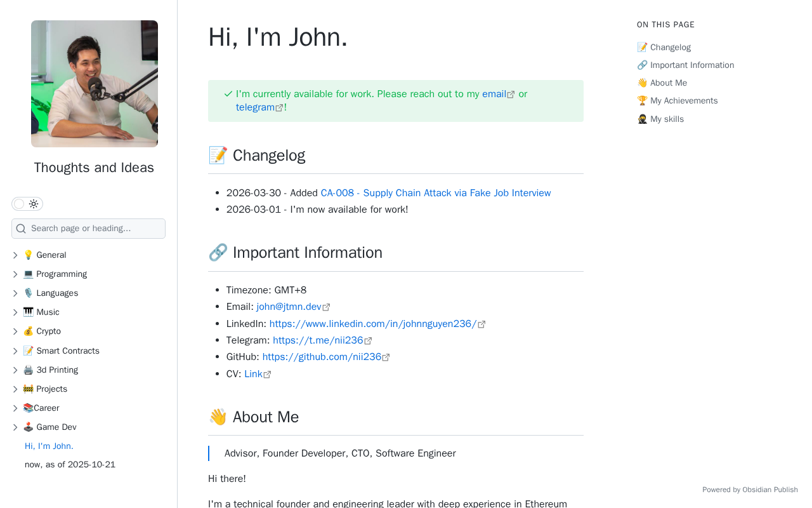Click the books icon beside Career
The height and width of the screenshot is (508, 812).
coord(28,408)
